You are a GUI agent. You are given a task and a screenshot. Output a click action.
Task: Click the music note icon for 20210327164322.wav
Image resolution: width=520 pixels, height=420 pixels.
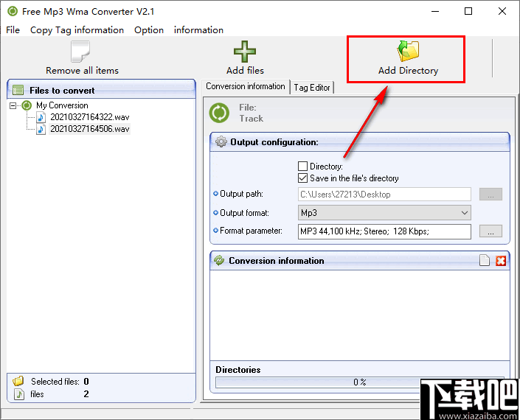[41, 117]
